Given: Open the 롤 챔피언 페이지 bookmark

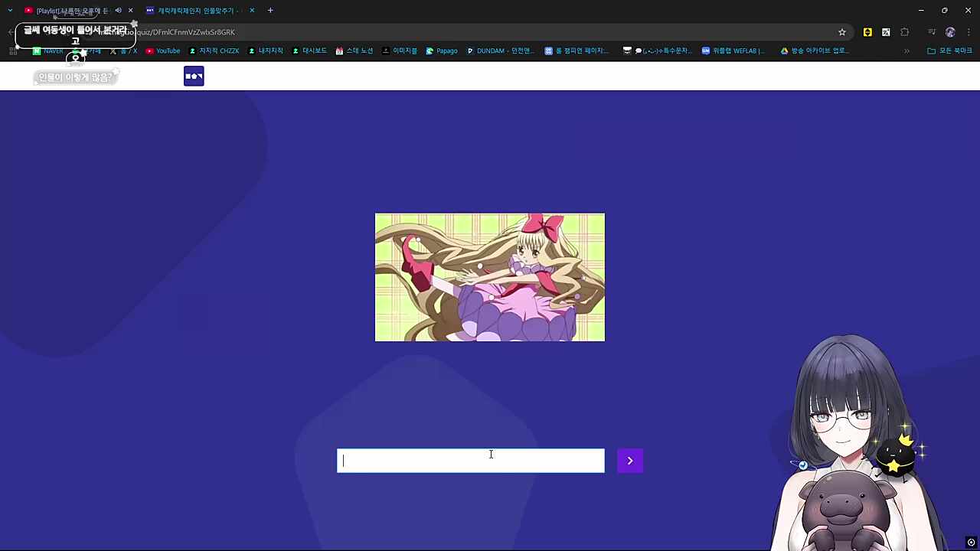Looking at the screenshot, I should coord(577,51).
